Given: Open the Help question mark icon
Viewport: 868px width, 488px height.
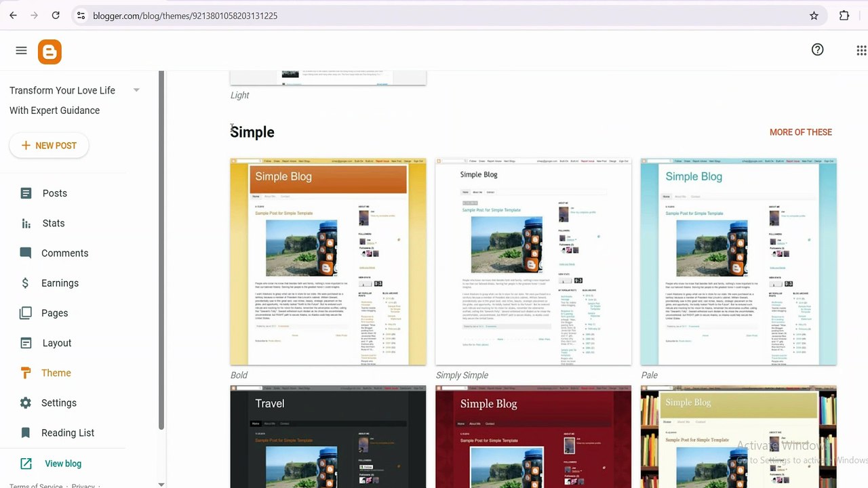Looking at the screenshot, I should point(818,49).
